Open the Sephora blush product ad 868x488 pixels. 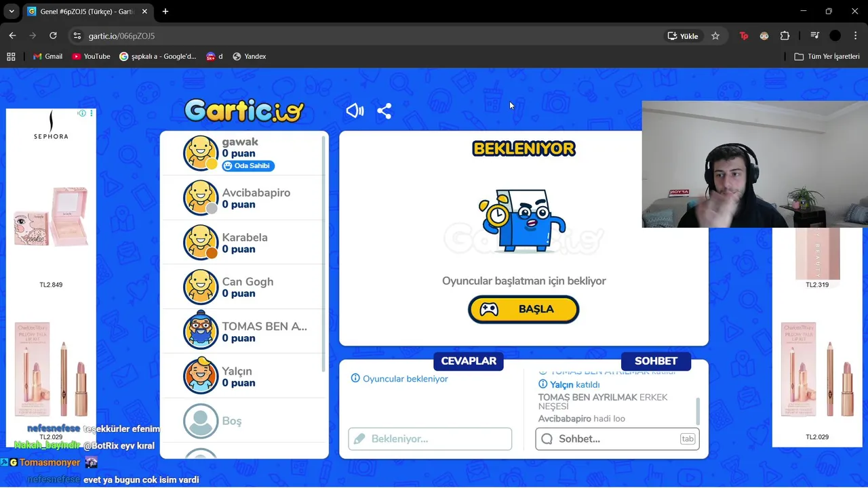[51, 218]
